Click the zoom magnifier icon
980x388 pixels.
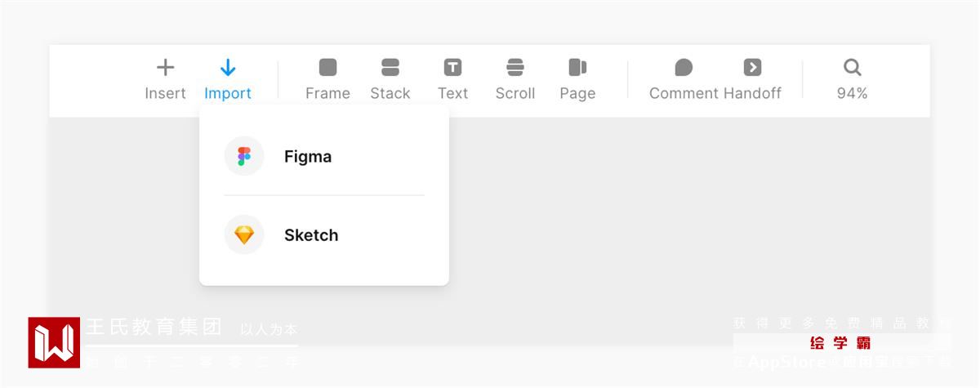[x=852, y=67]
